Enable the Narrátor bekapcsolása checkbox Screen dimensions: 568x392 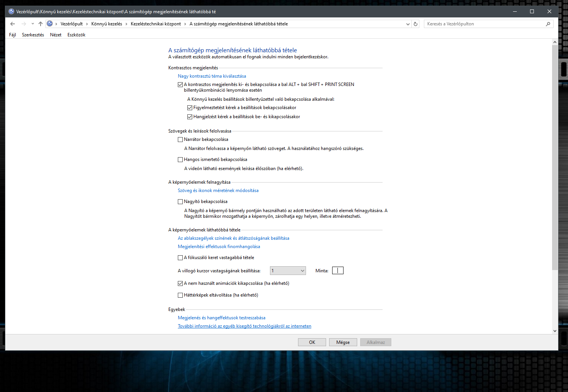[x=180, y=139]
